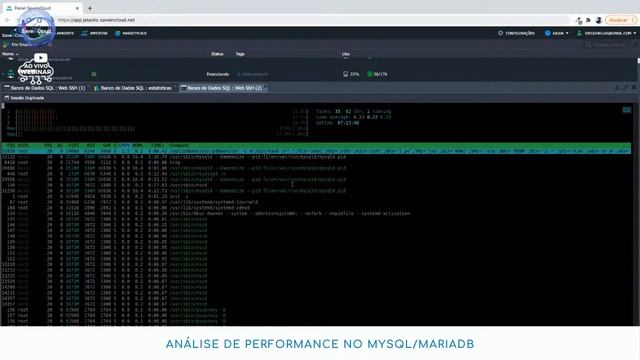The height and width of the screenshot is (360, 640).
Task: Expand the Ajuda dropdown
Action: (556, 33)
